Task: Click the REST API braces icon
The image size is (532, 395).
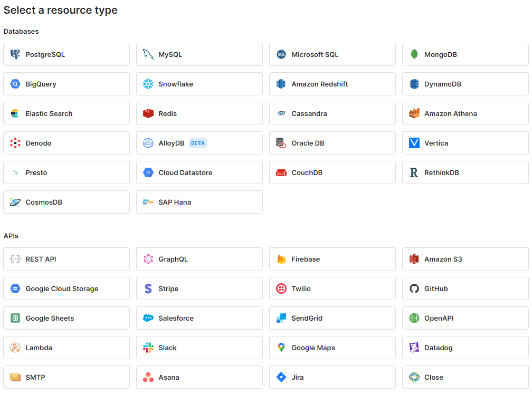Action: pos(15,259)
